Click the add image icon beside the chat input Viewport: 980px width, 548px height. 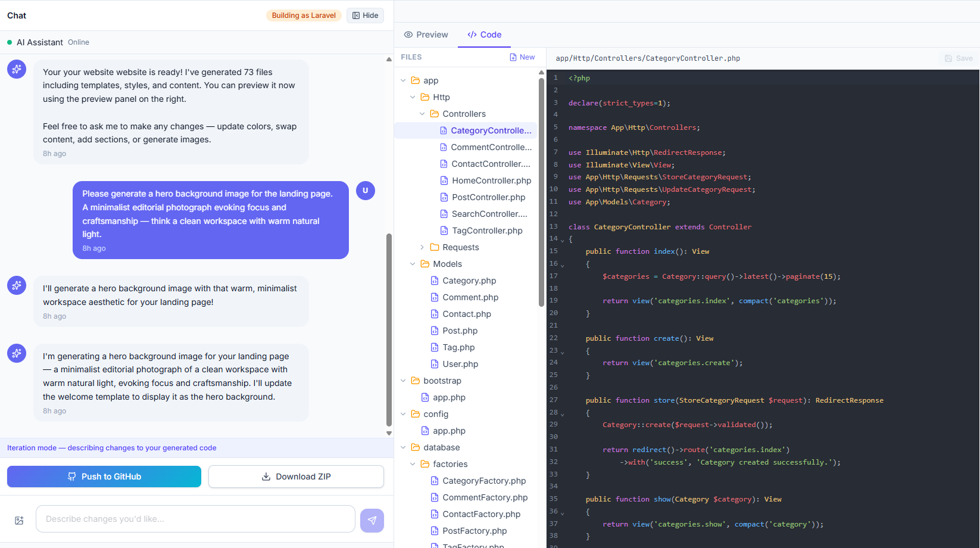(x=18, y=519)
